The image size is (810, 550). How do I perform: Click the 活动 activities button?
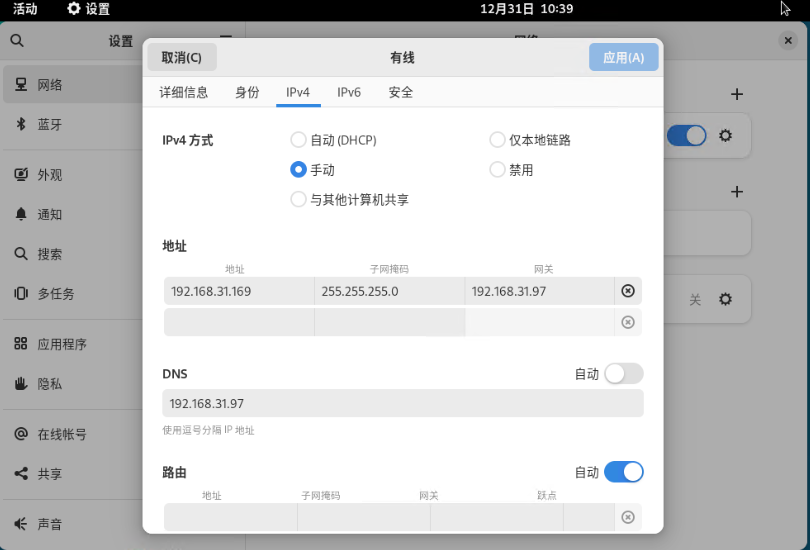coord(25,9)
